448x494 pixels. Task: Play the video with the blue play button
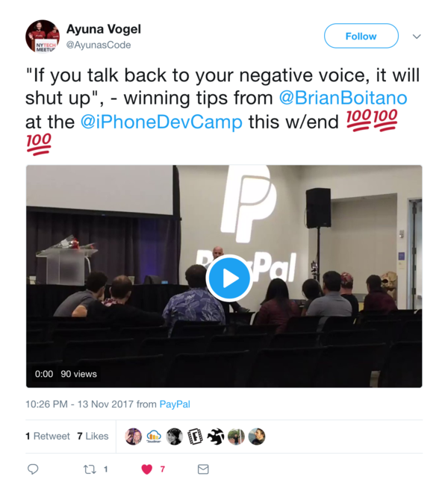(229, 278)
